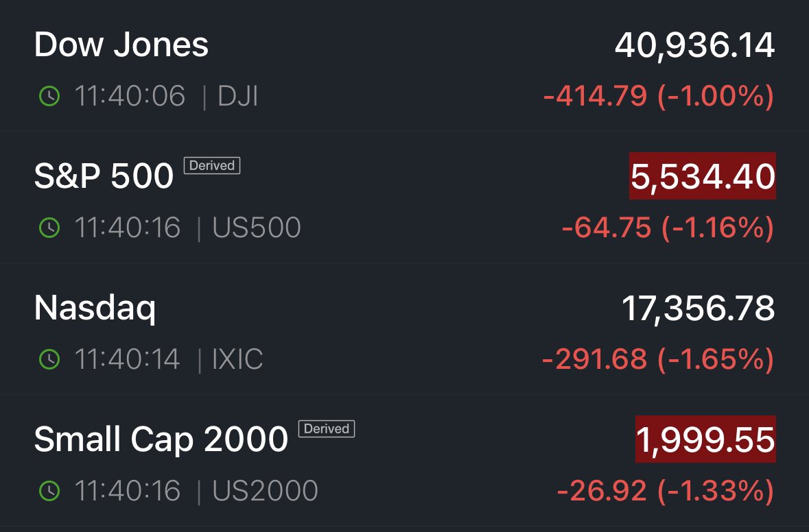Viewport: 809px width, 532px height.
Task: Click the clock icon next to the Nasdaq timestamp
Action: pos(49,359)
